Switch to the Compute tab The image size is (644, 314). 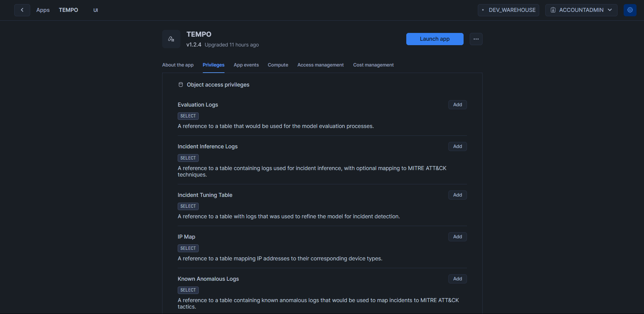(x=278, y=65)
